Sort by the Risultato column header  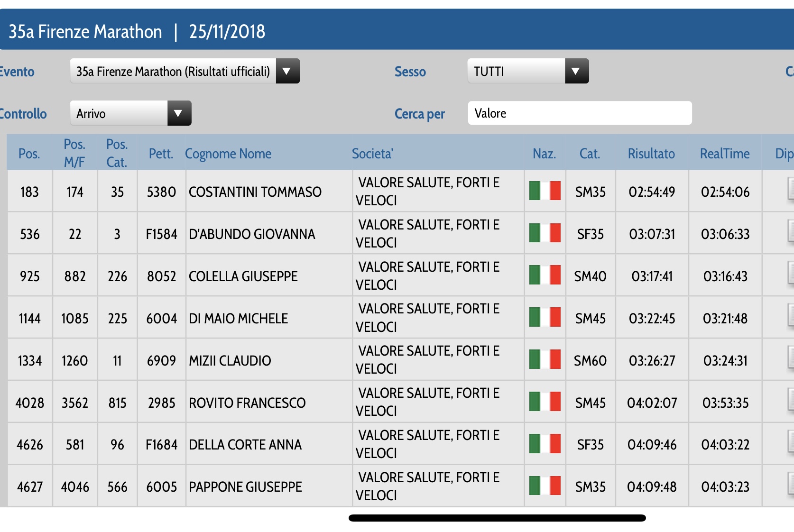[x=651, y=154]
